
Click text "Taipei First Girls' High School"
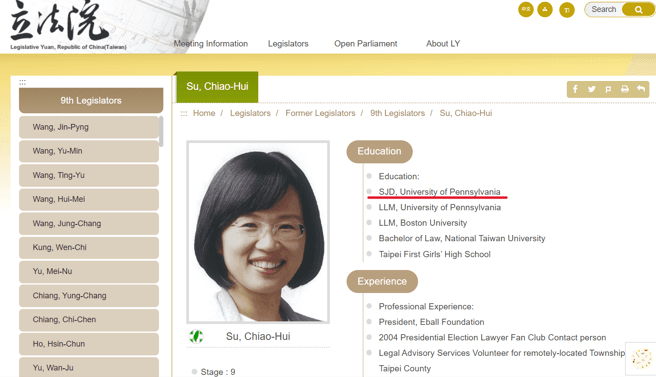434,254
